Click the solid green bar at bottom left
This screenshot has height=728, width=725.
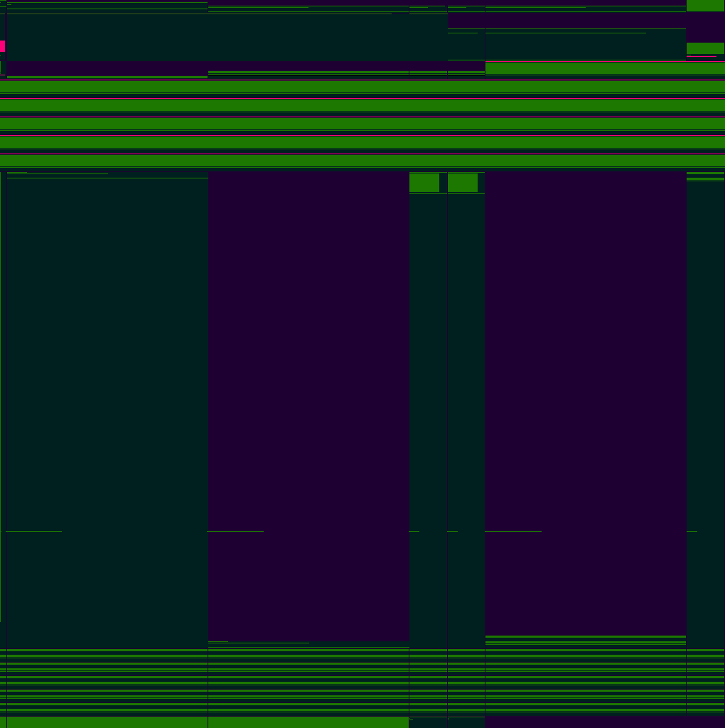107,722
